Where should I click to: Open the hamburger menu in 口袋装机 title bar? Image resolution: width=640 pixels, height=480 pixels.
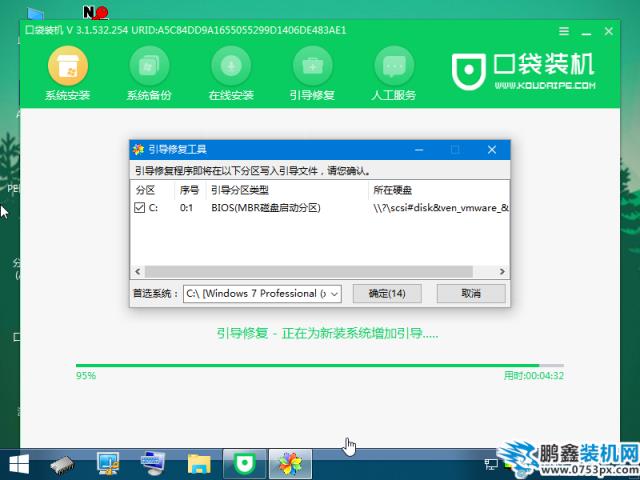(564, 31)
